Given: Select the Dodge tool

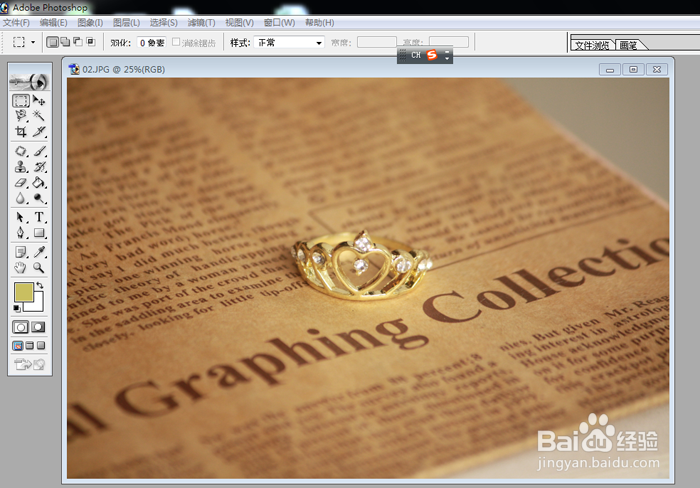Looking at the screenshot, I should point(39,198).
